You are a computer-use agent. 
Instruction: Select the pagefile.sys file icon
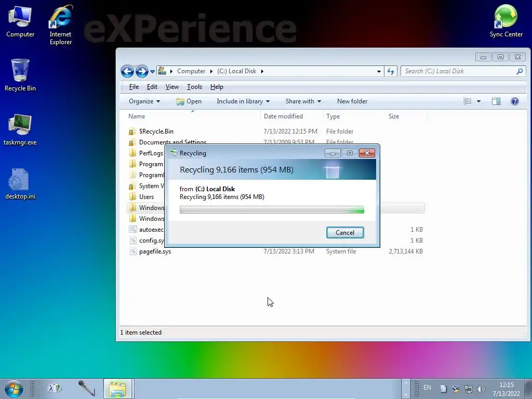pyautogui.click(x=133, y=251)
